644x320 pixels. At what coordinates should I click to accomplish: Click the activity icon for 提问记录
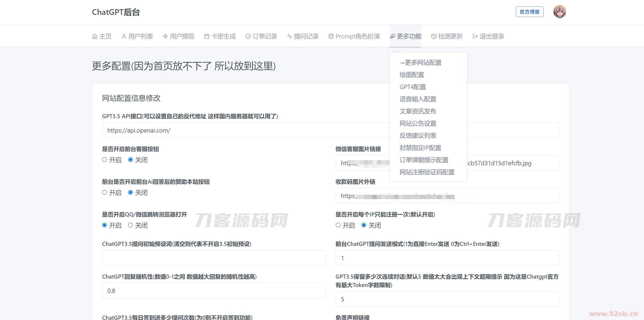289,37
